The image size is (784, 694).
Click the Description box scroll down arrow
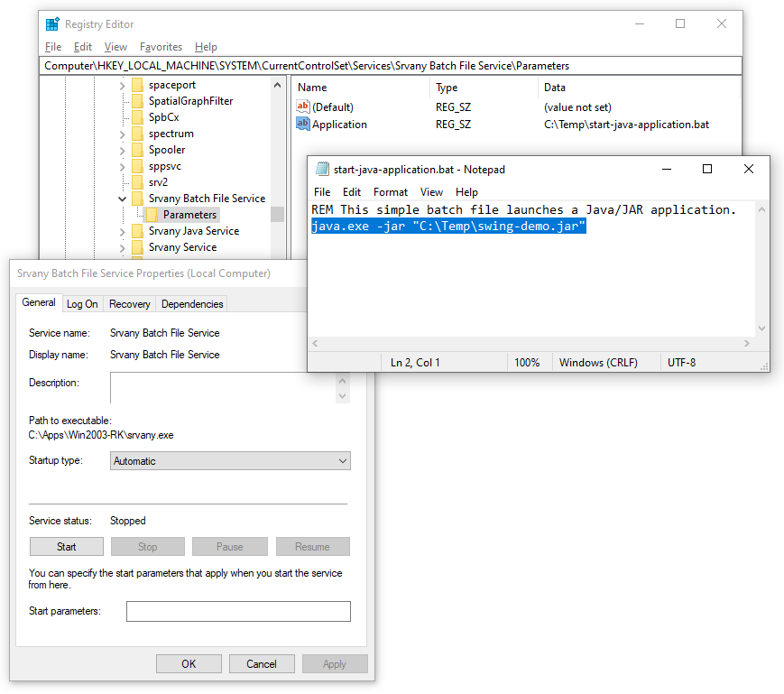343,396
